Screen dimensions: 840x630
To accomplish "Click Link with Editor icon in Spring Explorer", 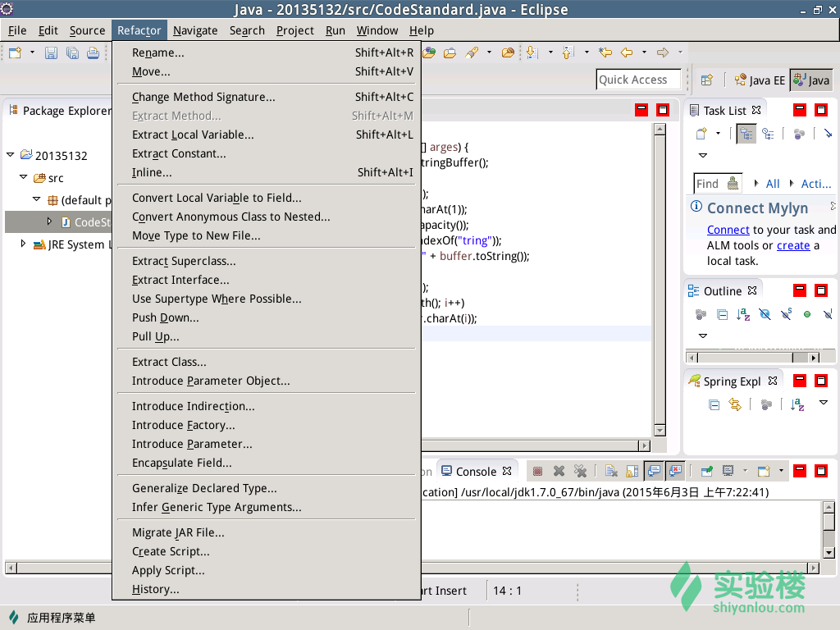I will point(735,404).
